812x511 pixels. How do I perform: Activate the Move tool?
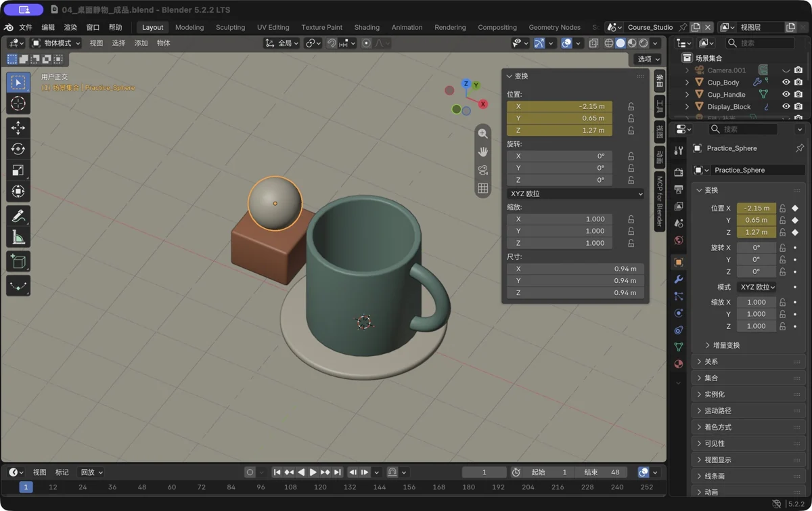coord(18,127)
